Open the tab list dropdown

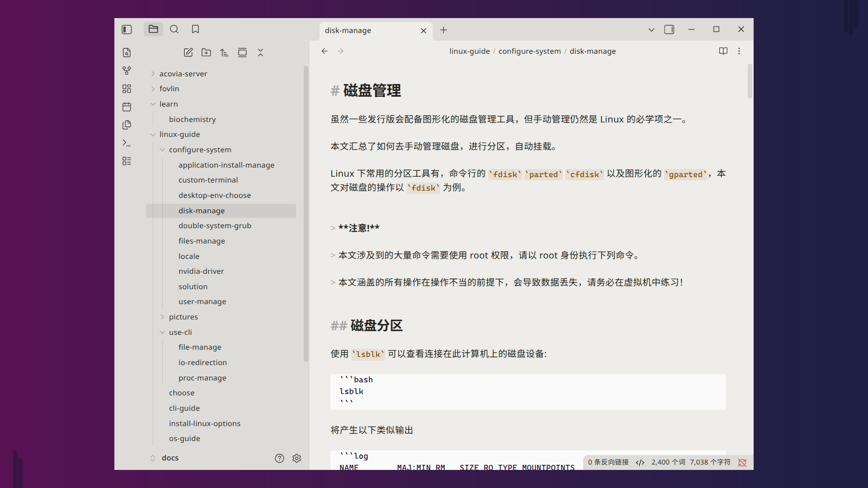(651, 30)
